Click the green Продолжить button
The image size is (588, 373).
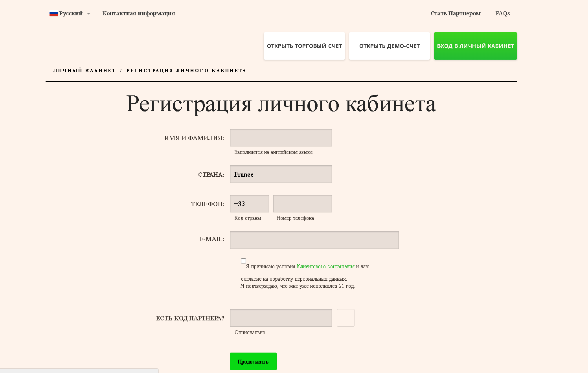[253, 361]
